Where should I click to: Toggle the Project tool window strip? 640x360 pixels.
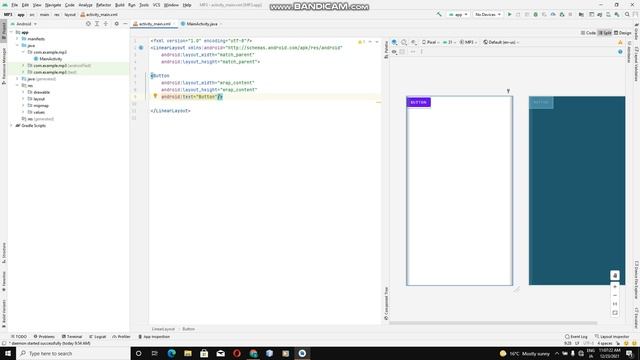pyautogui.click(x=4, y=31)
